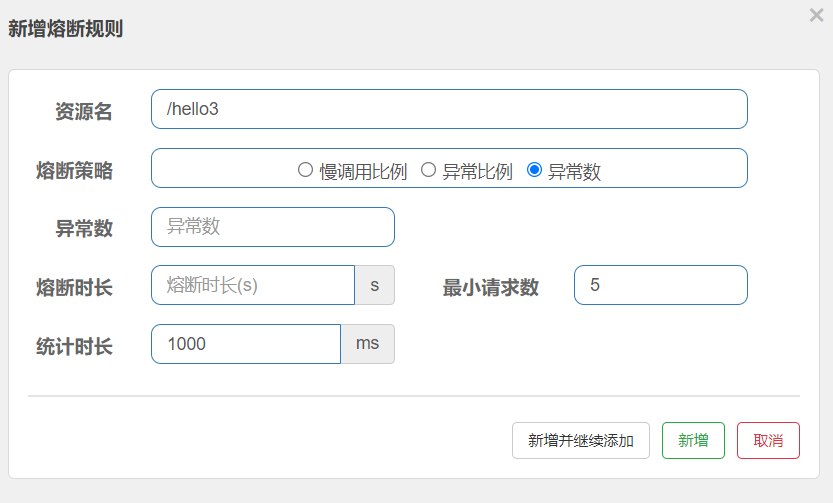The height and width of the screenshot is (503, 833).
Task: Click the 新增并继续添加 button
Action: (581, 440)
